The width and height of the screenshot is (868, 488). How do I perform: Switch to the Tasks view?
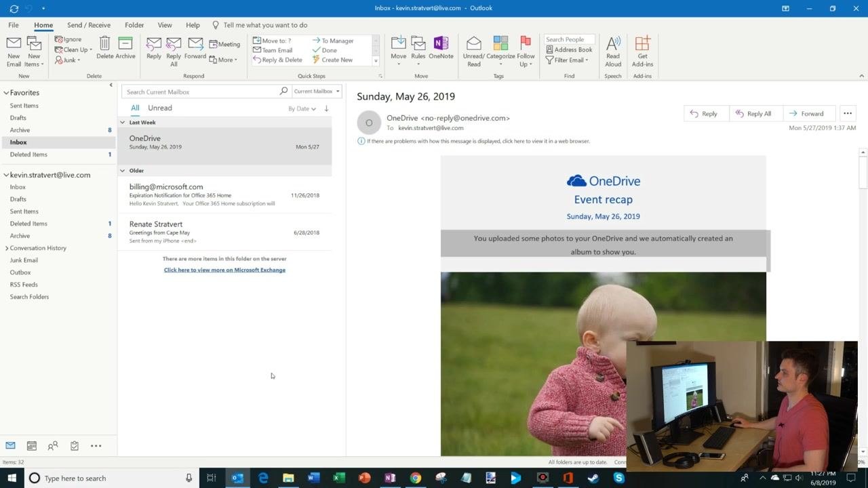(75, 445)
